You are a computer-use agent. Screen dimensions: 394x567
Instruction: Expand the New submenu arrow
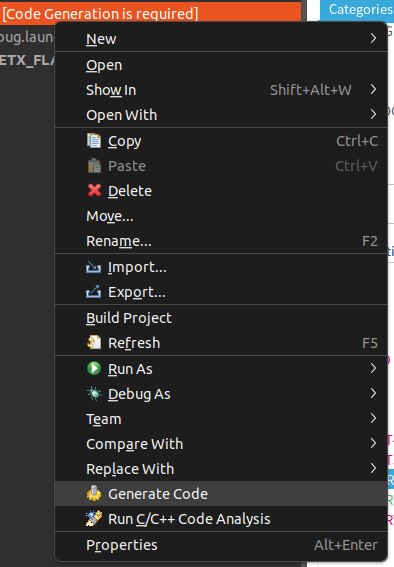(x=373, y=38)
